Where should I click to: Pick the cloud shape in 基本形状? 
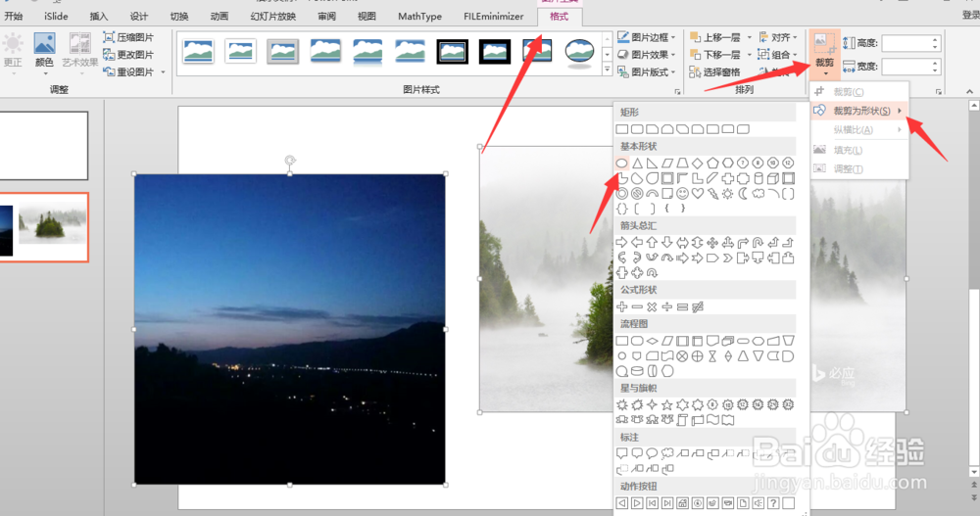point(759,194)
